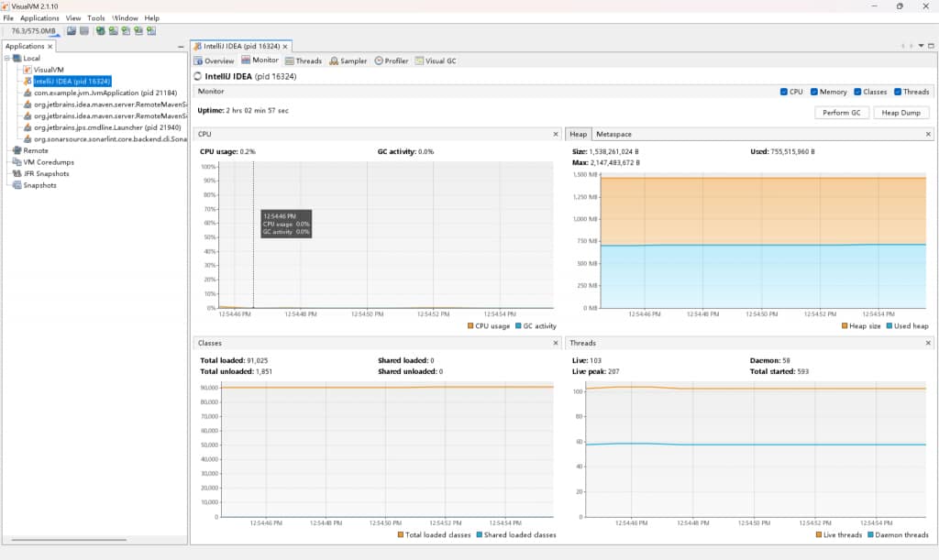Click the first toolbar icon beside memory indicator

(72, 30)
